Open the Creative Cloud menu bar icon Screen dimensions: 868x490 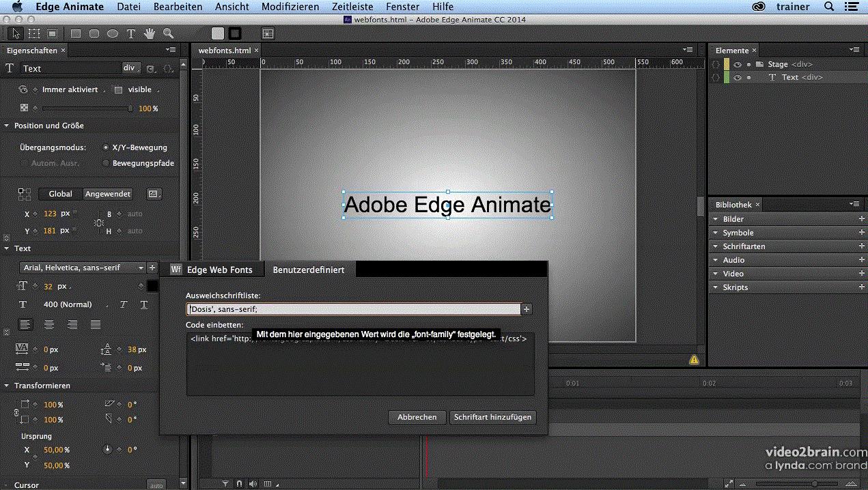[759, 7]
